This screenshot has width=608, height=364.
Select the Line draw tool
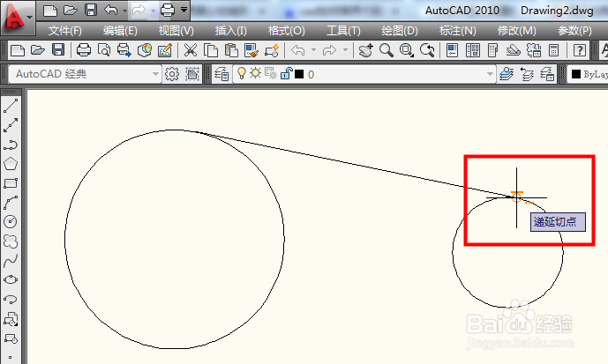11,106
